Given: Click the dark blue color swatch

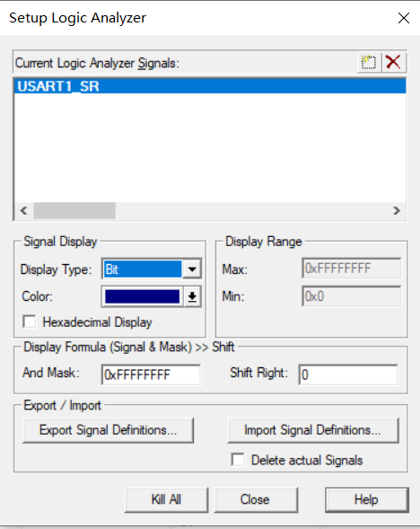Looking at the screenshot, I should tap(143, 297).
